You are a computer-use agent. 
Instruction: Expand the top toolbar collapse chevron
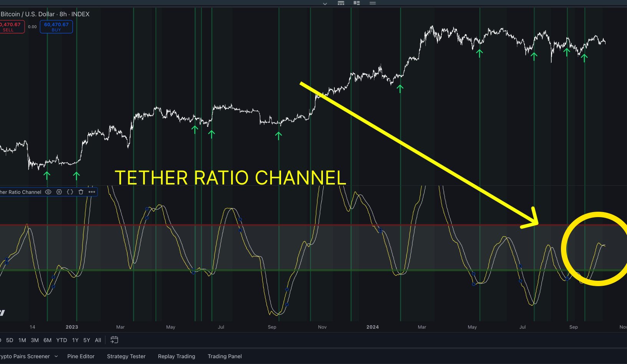(325, 3)
